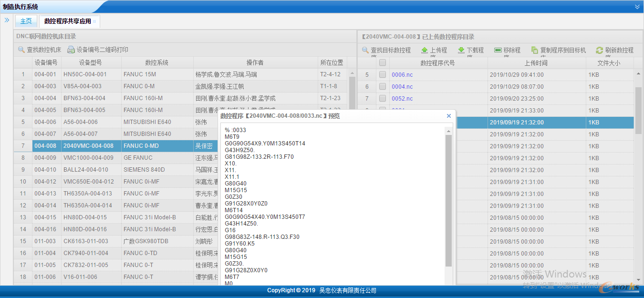The height and width of the screenshot is (298, 644).
Task: Sort by 上传时间 column header
Action: [536, 62]
